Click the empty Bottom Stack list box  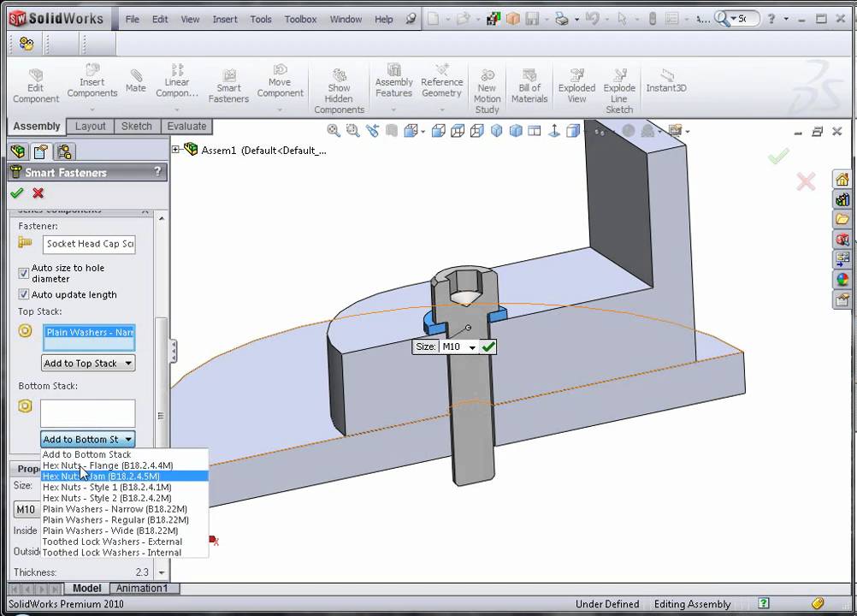tap(88, 413)
